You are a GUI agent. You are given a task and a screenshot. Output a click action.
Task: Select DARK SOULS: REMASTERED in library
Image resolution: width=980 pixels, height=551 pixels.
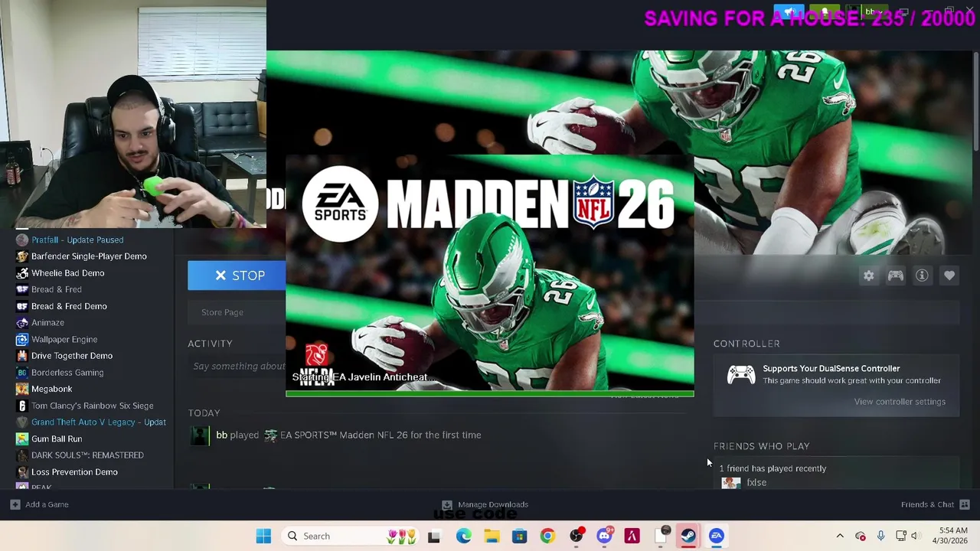(87, 455)
